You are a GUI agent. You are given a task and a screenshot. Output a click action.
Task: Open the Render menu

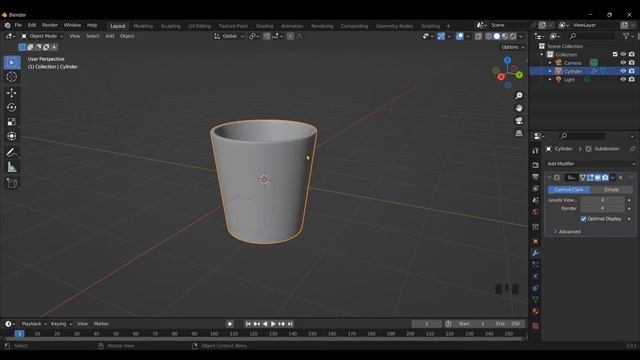50,25
